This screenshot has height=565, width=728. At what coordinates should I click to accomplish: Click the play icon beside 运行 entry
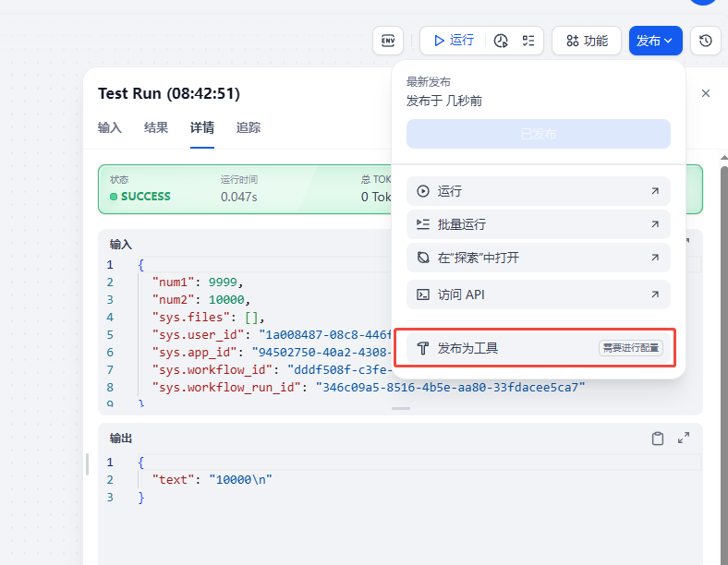coord(423,191)
